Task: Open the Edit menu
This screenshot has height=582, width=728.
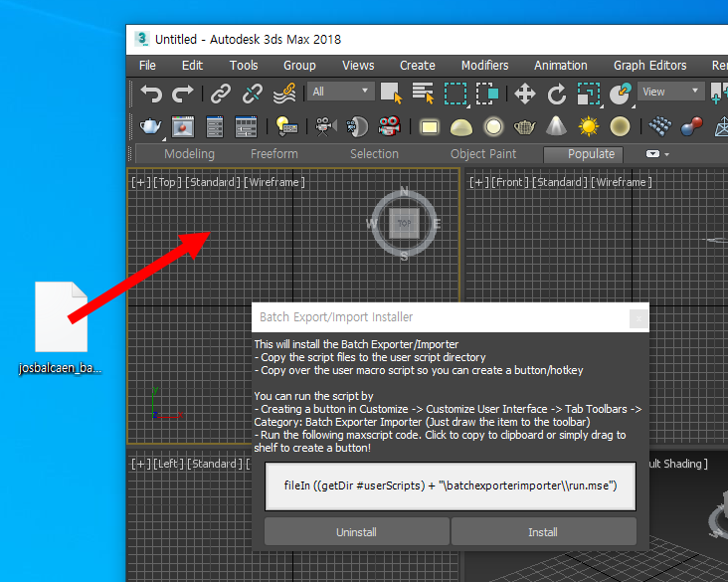Action: 192,66
